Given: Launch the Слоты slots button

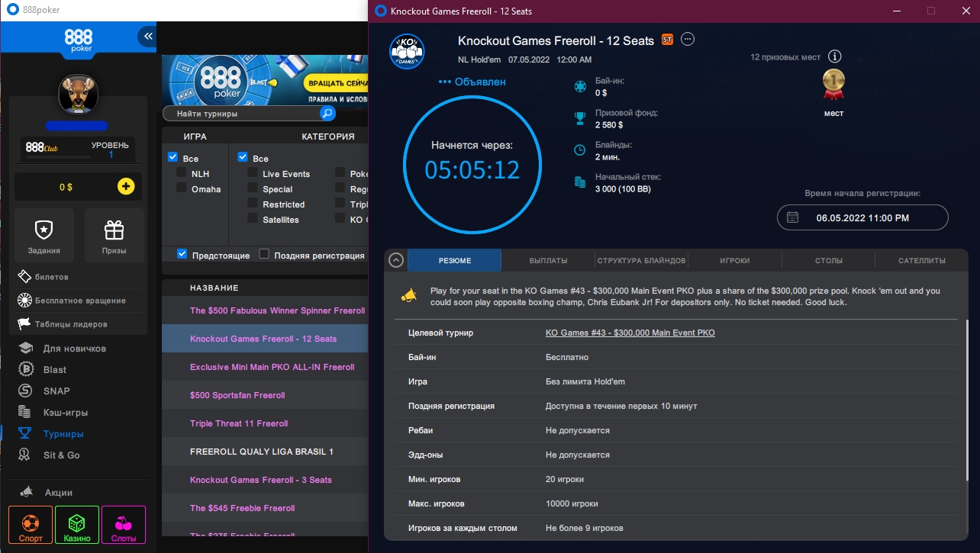Looking at the screenshot, I should click(124, 526).
